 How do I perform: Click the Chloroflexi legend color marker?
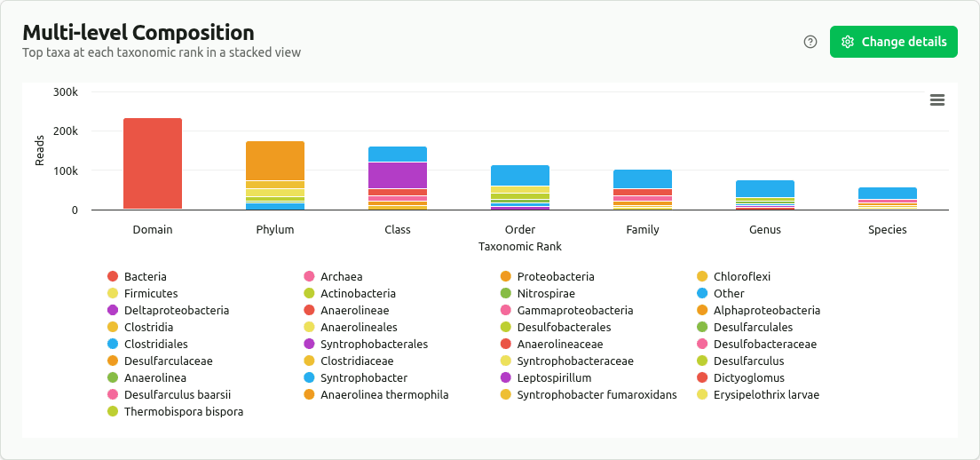coord(702,277)
